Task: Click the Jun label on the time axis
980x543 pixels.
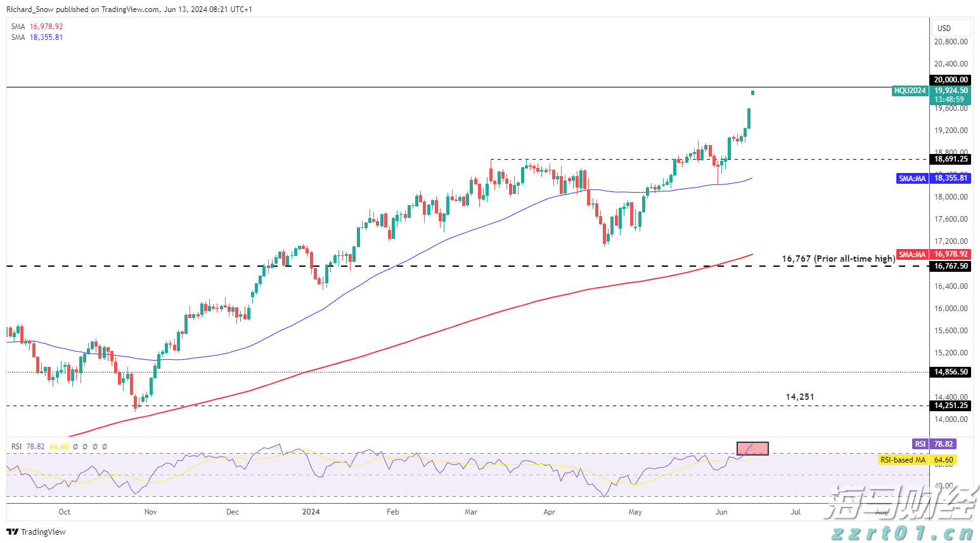Action: (x=721, y=512)
